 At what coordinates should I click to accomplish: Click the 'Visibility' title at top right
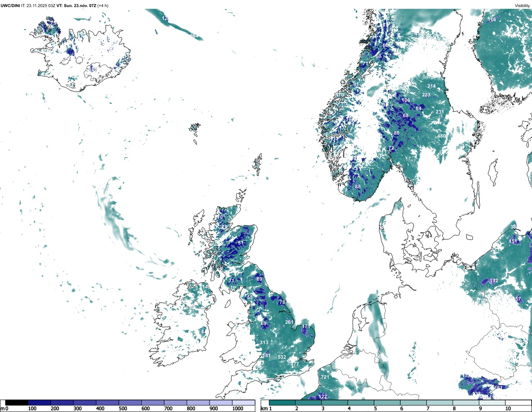click(x=522, y=5)
